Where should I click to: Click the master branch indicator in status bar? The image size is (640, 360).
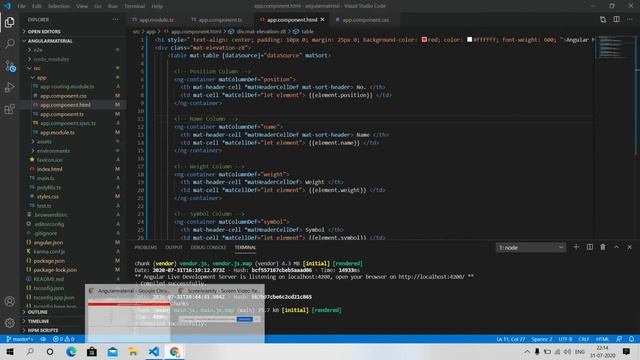coord(20,339)
